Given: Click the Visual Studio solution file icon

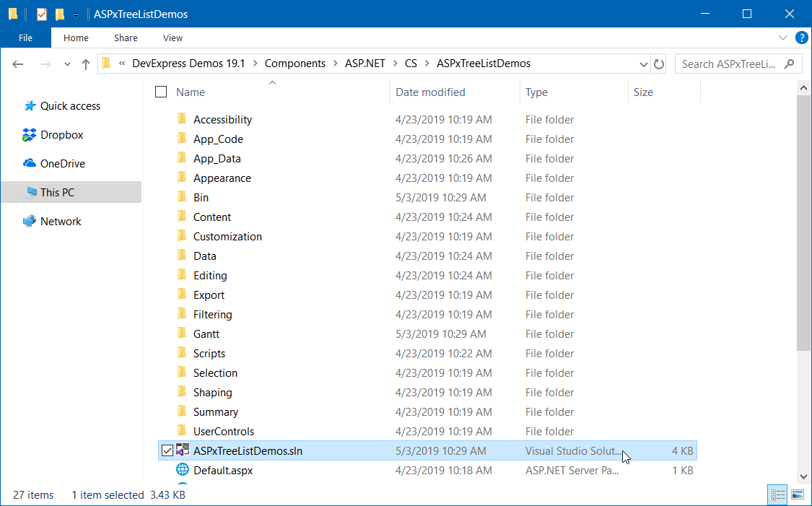Looking at the screenshot, I should 183,450.
